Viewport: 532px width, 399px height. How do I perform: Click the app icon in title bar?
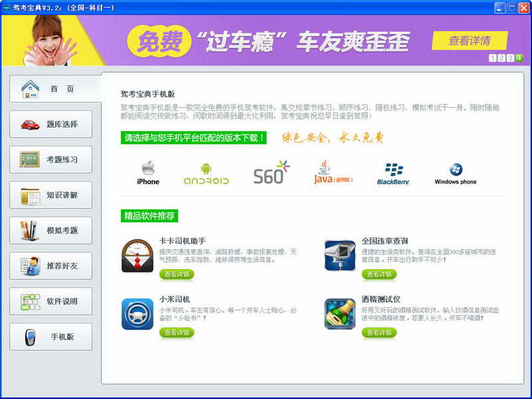point(6,7)
